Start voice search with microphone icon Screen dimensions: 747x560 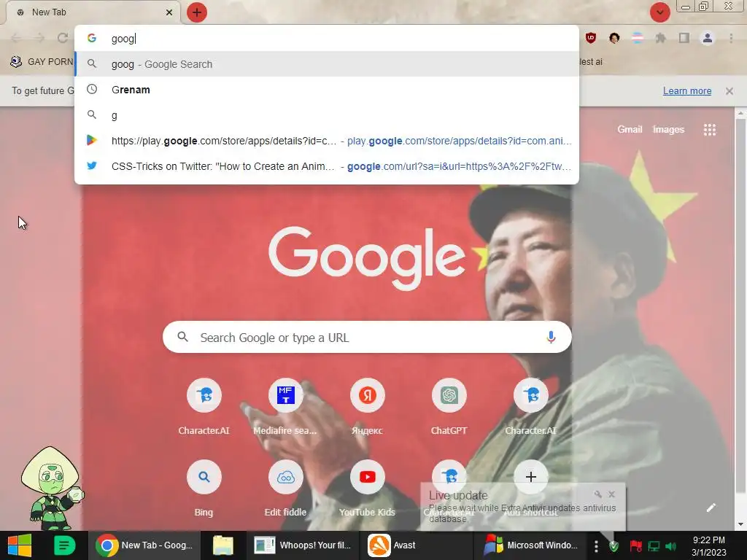point(551,337)
